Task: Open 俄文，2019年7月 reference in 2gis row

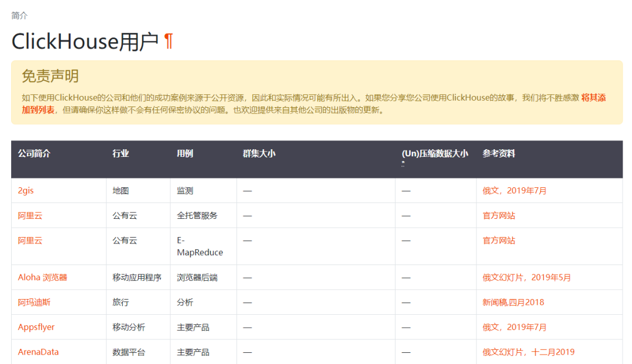Action: coord(514,191)
